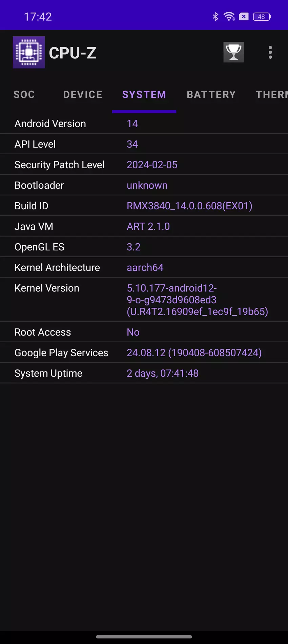Open the DEVICE tab
Screen dimensions: 288x644
(x=83, y=94)
